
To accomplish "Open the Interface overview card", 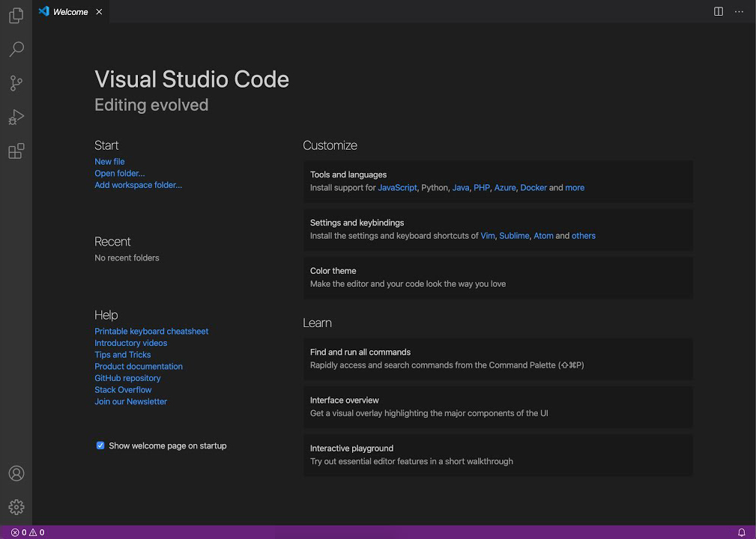I will tap(498, 407).
